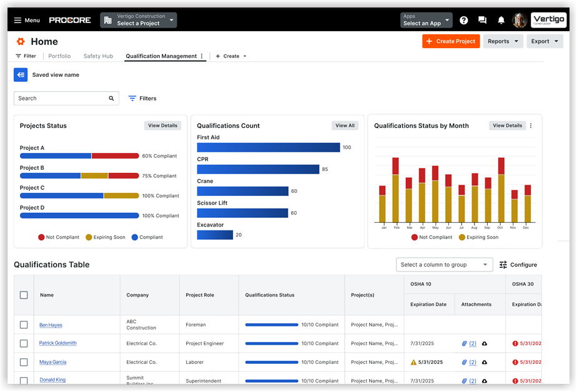The width and height of the screenshot is (577, 392).
Task: Collapse the saved view with blue arrow icon
Action: [21, 74]
